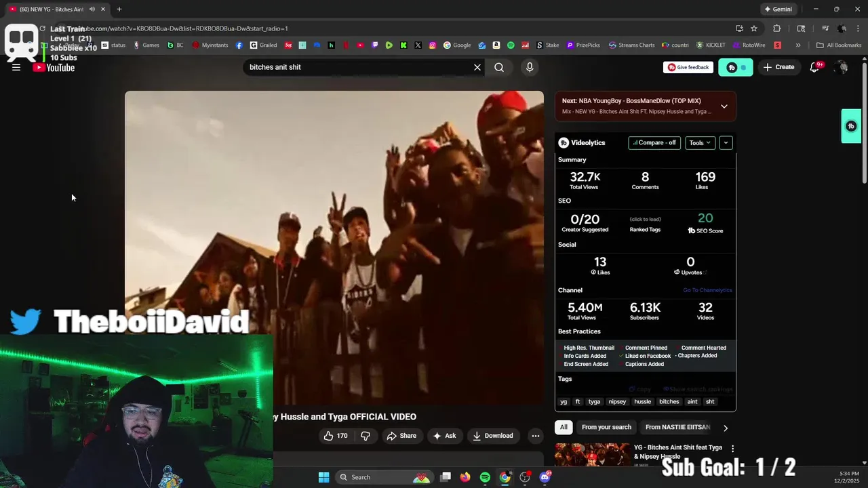Open the RotoWire bookmark
Screen dimensions: 868x488
click(749, 45)
